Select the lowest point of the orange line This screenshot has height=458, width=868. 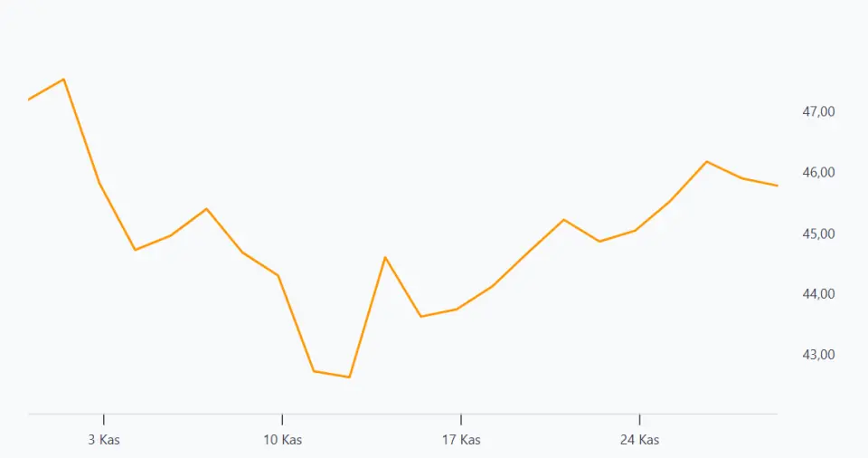[349, 377]
